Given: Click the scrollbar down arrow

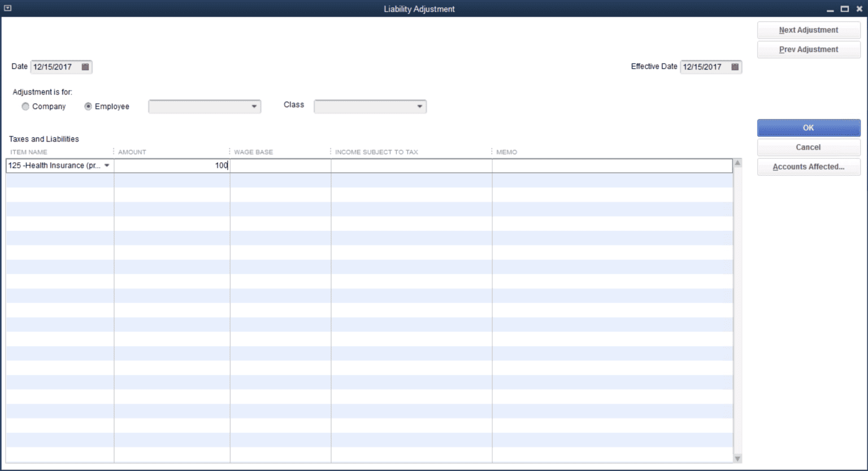Looking at the screenshot, I should [x=737, y=458].
